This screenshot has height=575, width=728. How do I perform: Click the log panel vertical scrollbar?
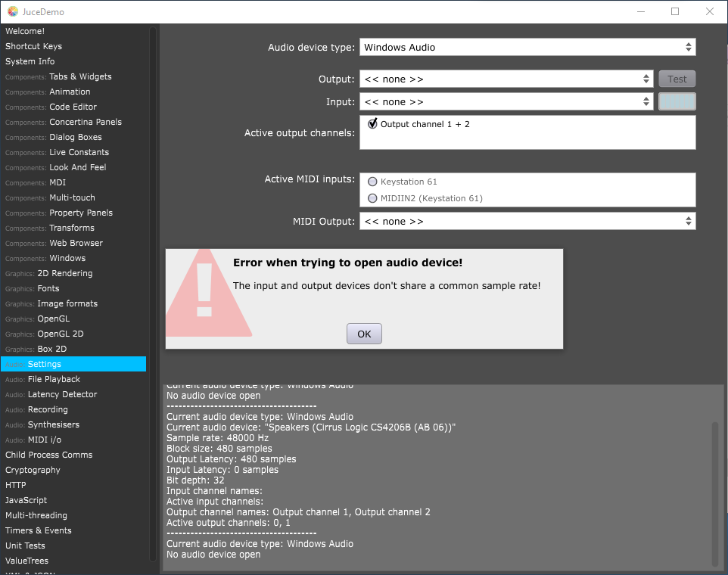tap(715, 492)
